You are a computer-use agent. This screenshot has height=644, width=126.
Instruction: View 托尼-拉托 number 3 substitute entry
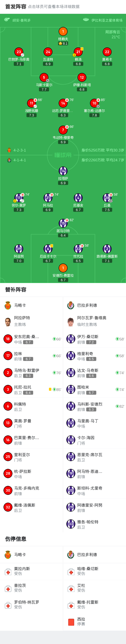point(32,389)
